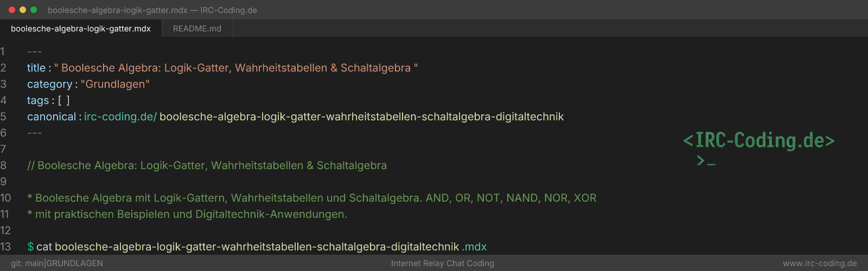
Task: Click the title key on line 2
Action: (x=36, y=68)
